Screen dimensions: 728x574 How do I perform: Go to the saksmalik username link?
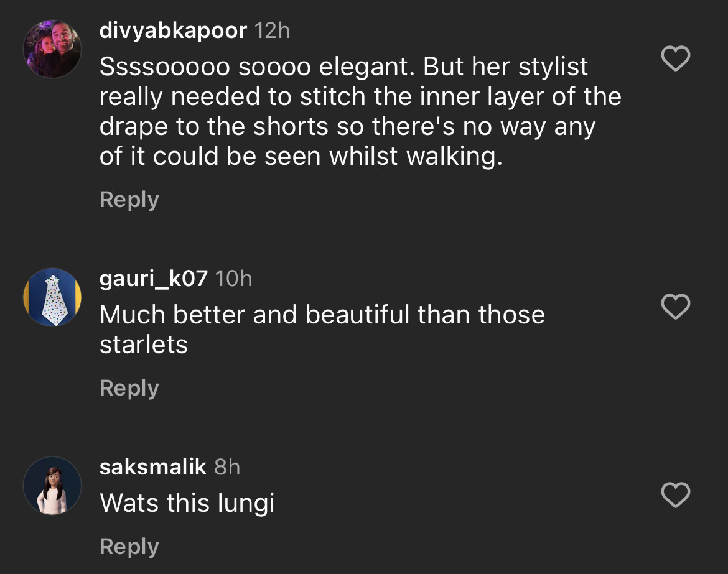coord(152,467)
